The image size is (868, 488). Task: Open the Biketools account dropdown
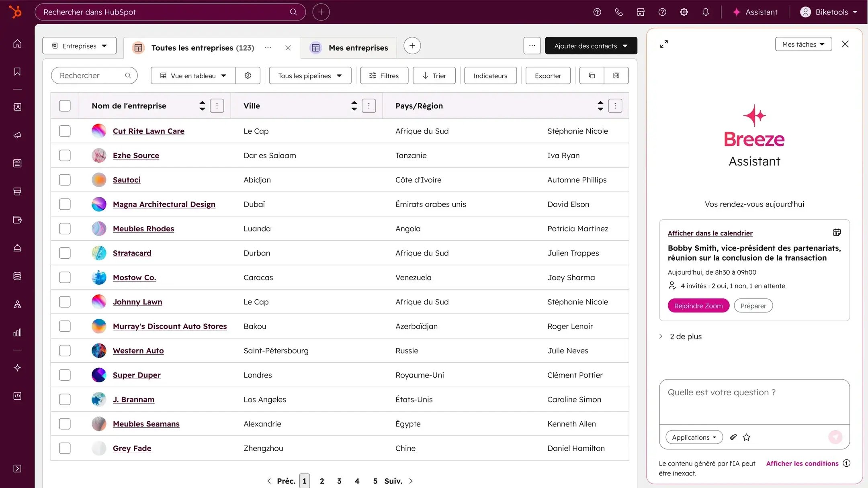[x=829, y=12]
